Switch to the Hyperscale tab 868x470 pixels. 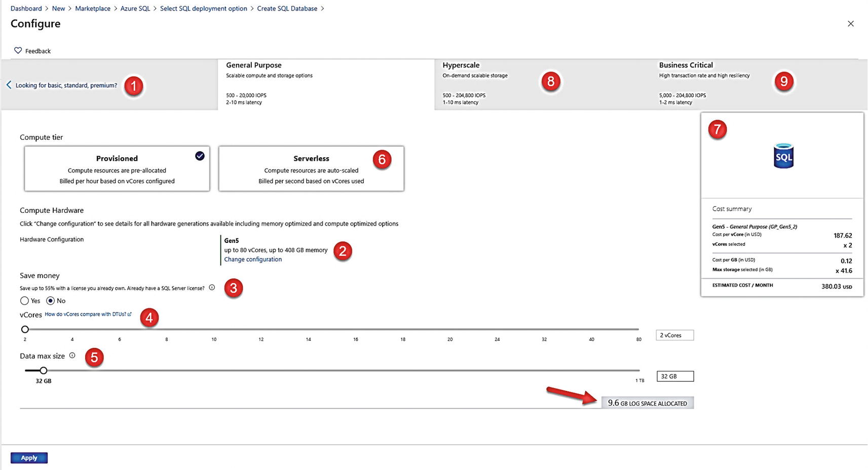[x=543, y=84]
